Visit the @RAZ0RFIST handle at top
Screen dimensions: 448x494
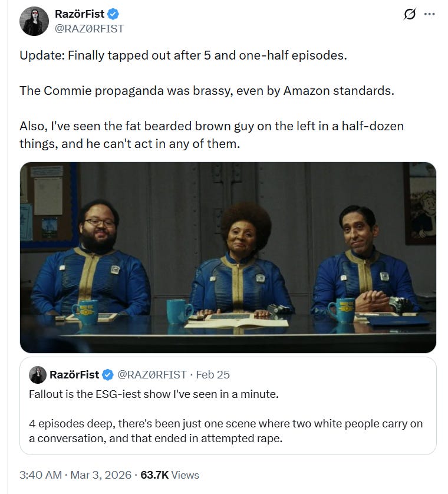pos(90,29)
